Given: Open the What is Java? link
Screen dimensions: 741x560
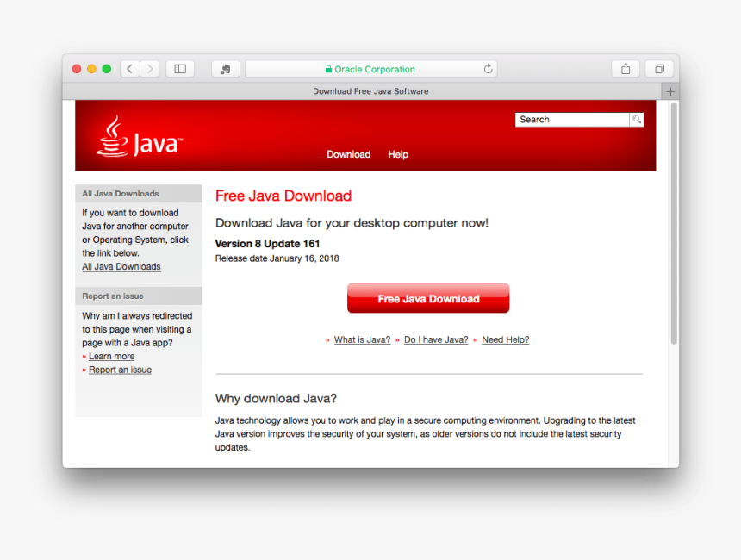Looking at the screenshot, I should (362, 339).
